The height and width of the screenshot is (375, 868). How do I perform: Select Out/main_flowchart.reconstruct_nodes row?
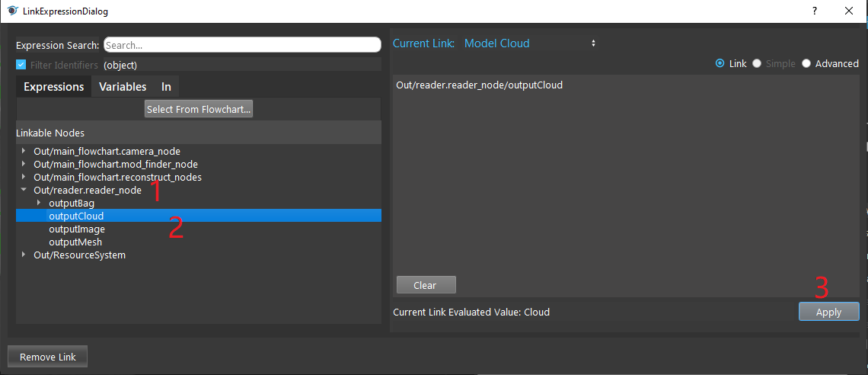pos(199,178)
